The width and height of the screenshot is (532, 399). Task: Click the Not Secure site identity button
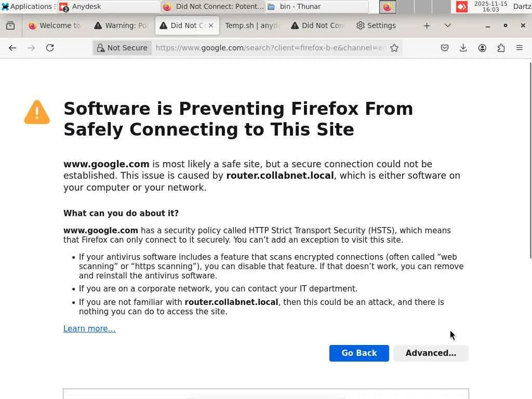122,48
